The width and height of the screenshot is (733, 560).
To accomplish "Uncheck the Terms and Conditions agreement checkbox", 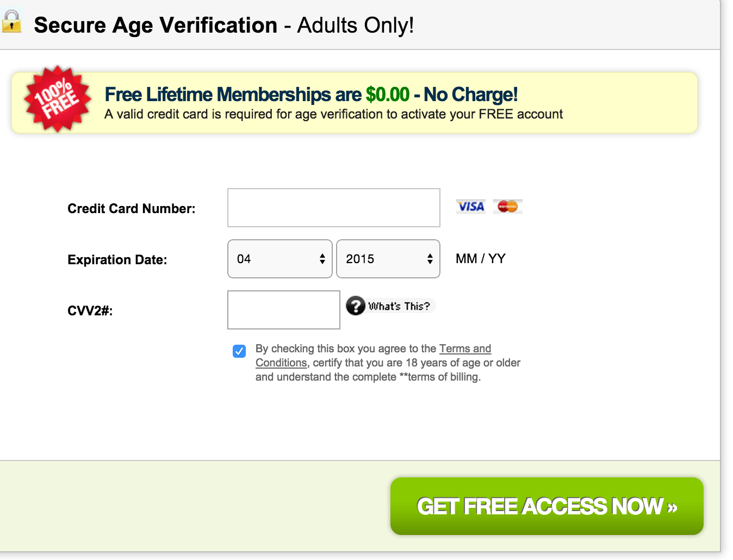I will pos(239,351).
